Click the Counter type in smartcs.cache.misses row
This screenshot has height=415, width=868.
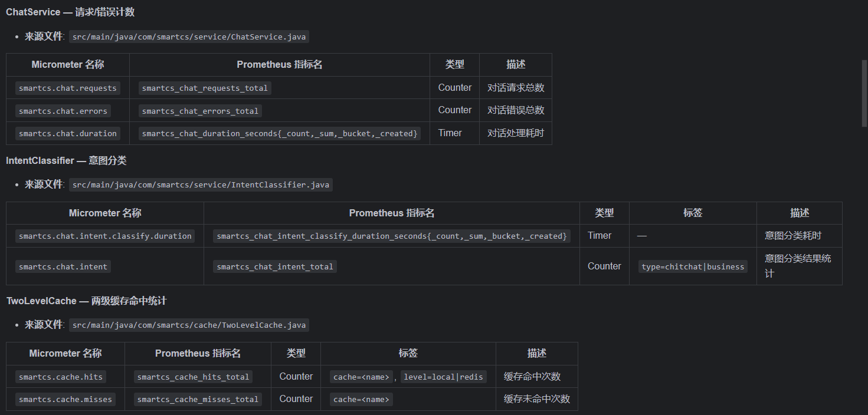(296, 399)
